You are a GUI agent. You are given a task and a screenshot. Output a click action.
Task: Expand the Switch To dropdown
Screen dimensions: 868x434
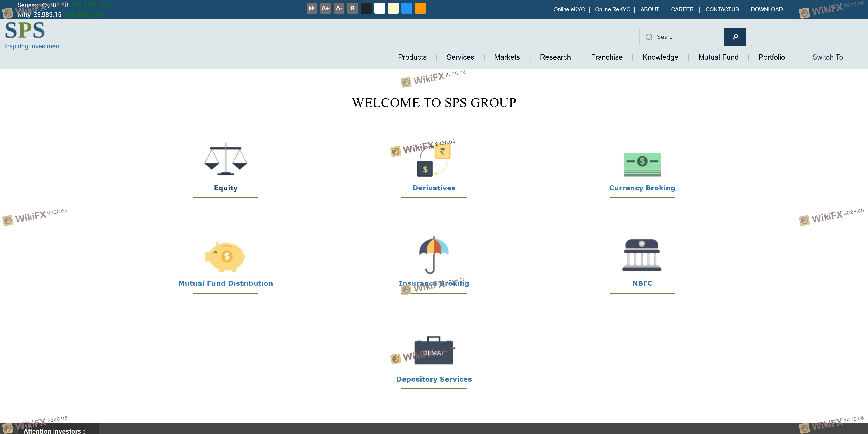pos(827,57)
